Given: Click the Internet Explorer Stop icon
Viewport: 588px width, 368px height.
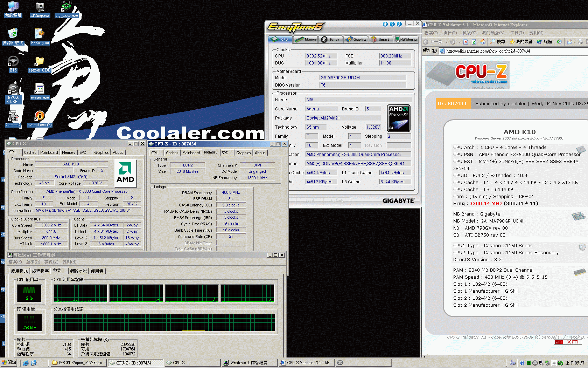Looking at the screenshot, I should pyautogui.click(x=465, y=42).
